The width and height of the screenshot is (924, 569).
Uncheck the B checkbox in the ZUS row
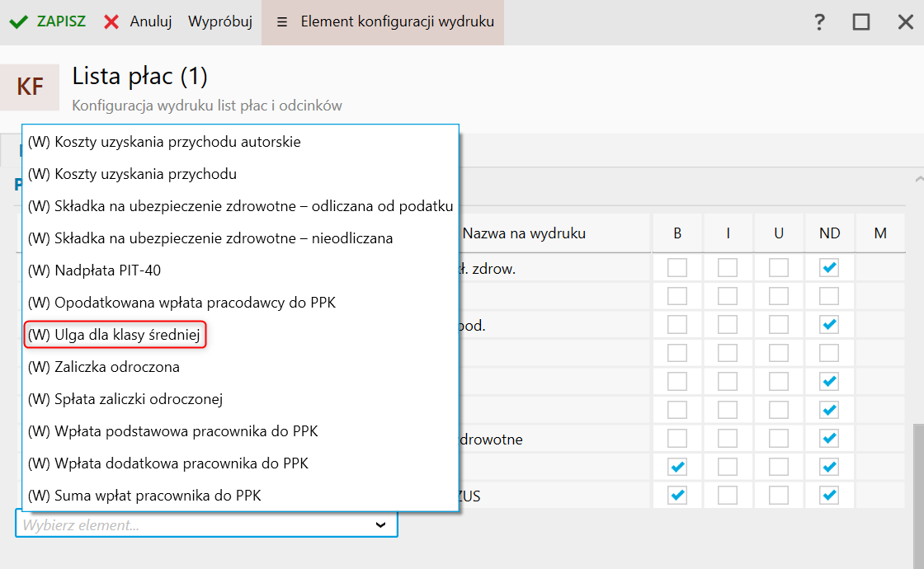point(677,495)
